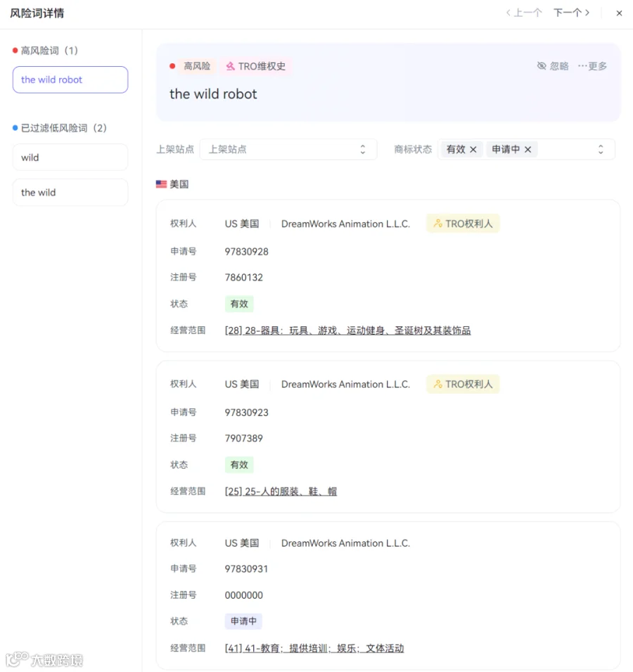The width and height of the screenshot is (633, 672).
Task: Click the 高风险词 (1) section header
Action: (x=46, y=51)
